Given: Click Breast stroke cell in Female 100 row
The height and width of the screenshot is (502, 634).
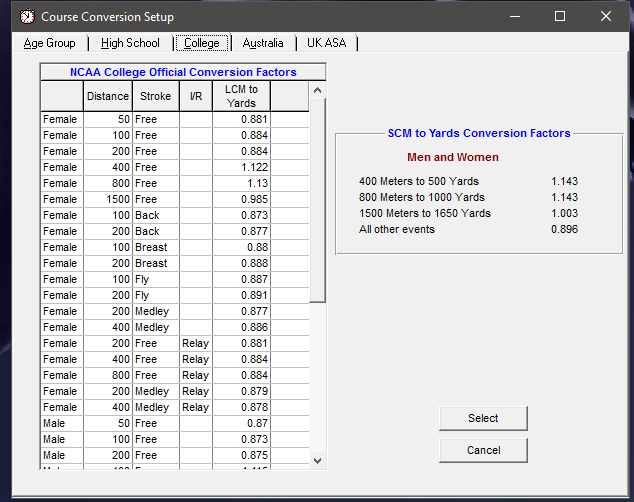Looking at the screenshot, I should click(156, 247).
